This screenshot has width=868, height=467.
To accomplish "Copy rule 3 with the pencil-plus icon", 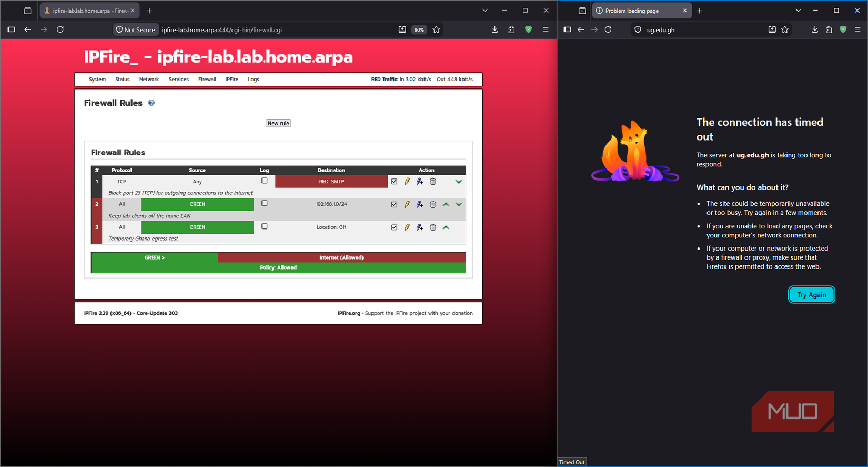I will (420, 227).
